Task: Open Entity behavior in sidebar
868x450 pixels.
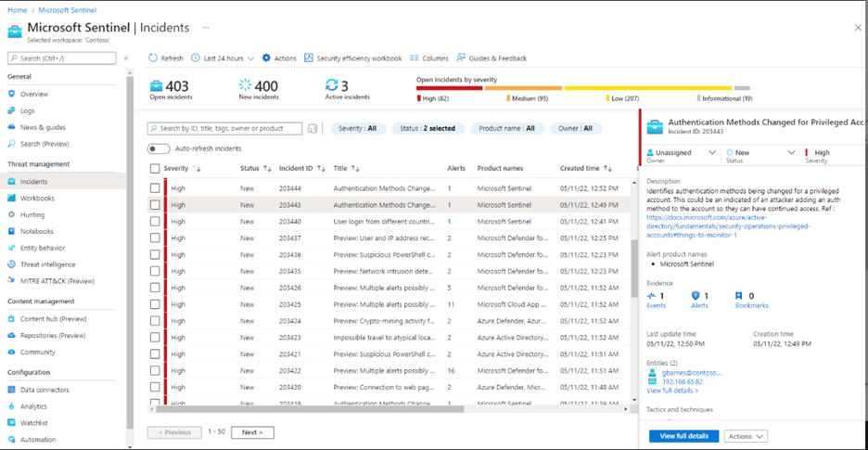Action: [43, 249]
